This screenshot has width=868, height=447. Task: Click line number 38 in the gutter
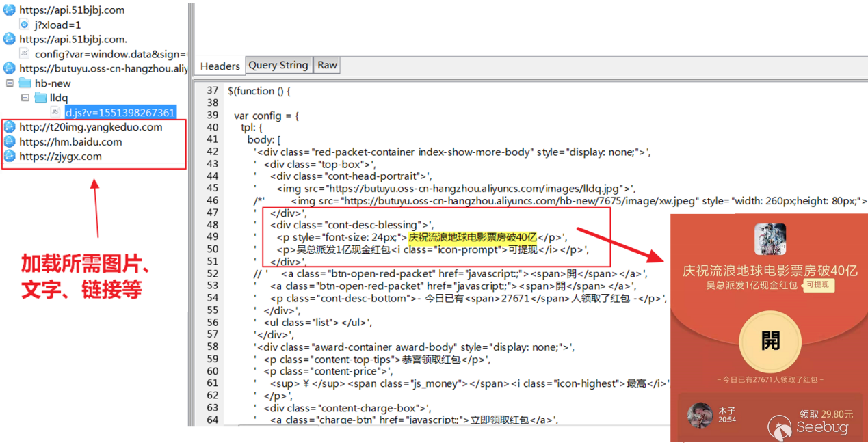click(212, 103)
